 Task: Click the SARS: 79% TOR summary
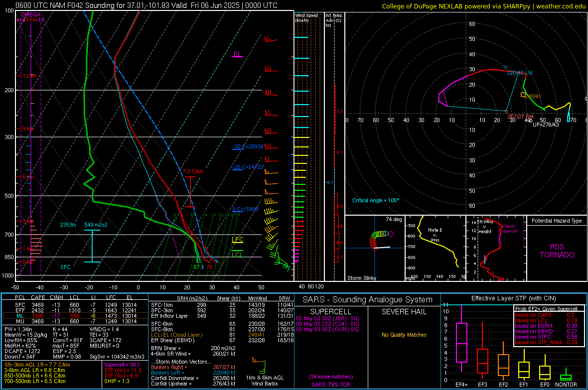[330, 385]
